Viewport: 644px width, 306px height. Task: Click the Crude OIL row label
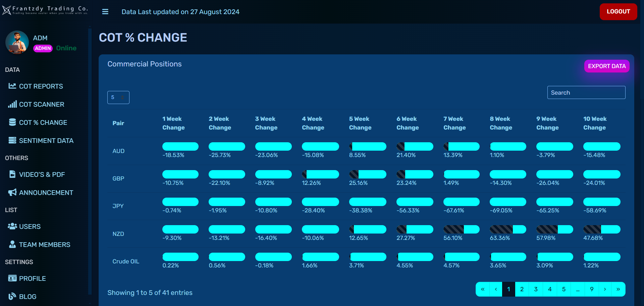126,261
